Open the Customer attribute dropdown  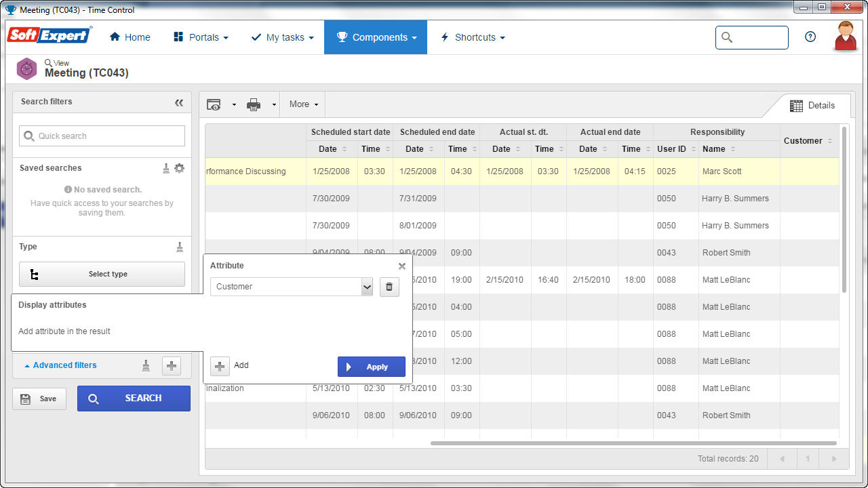point(292,287)
